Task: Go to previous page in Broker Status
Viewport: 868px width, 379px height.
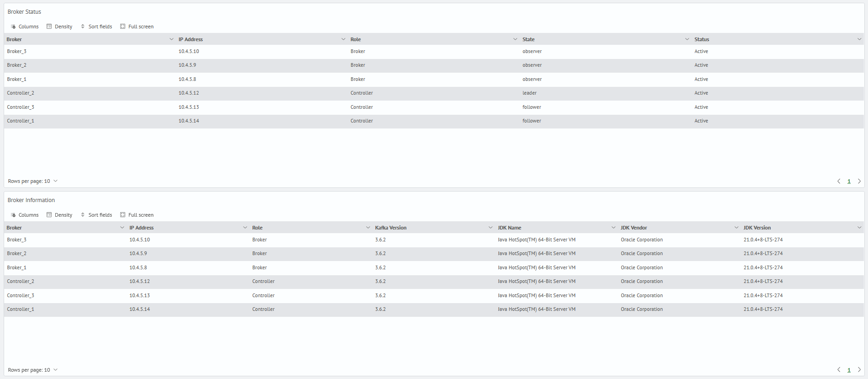Action: [839, 181]
